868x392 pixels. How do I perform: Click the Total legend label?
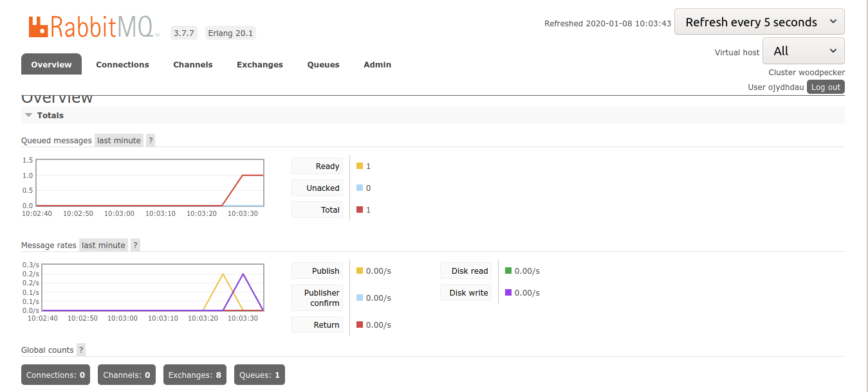[317, 209]
